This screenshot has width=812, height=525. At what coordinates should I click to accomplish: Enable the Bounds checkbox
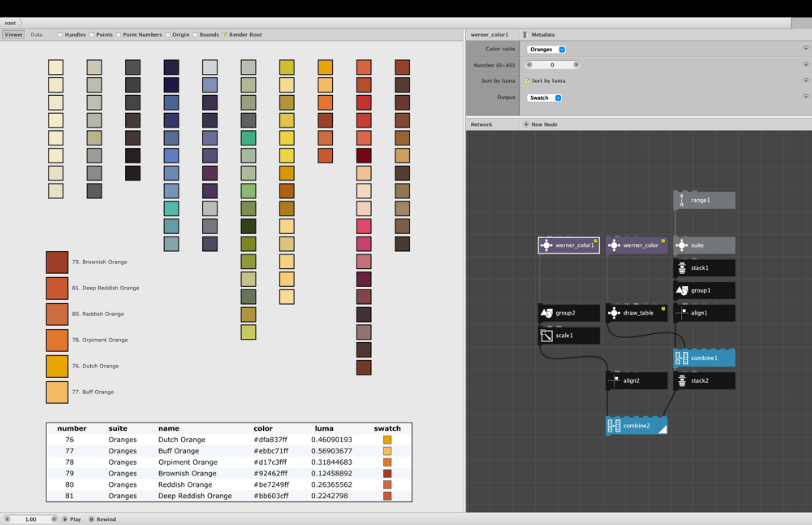tap(195, 35)
